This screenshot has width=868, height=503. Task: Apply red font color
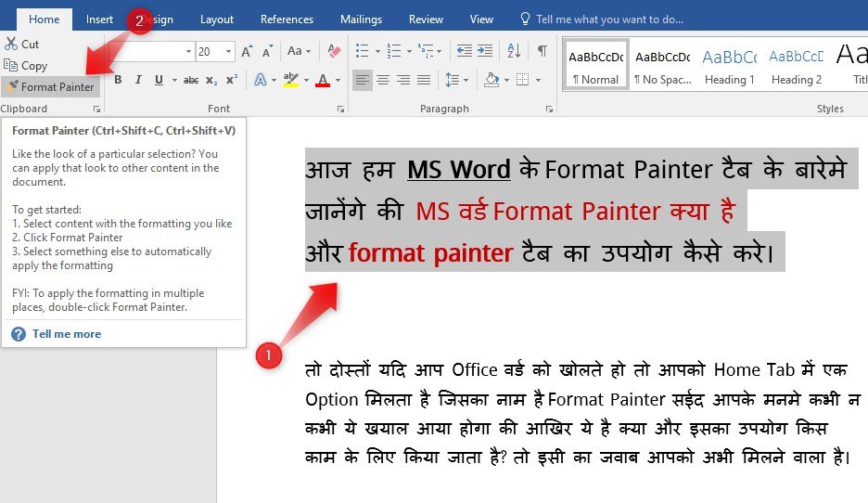tap(323, 80)
